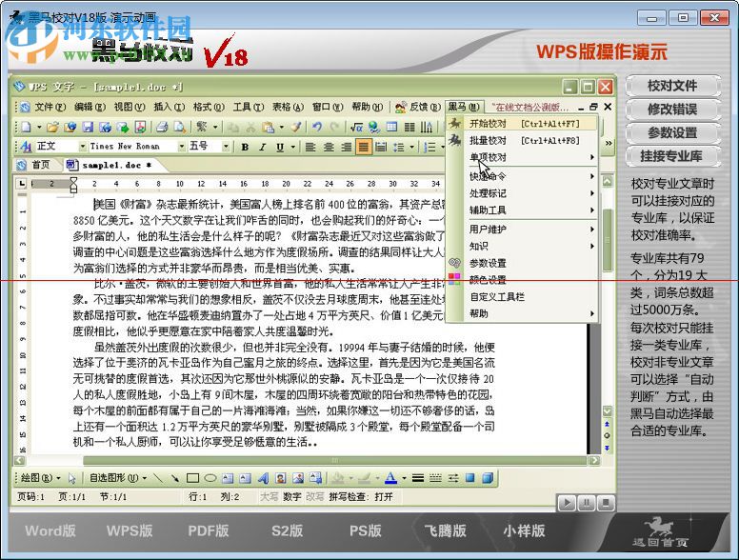The width and height of the screenshot is (739, 560).
Task: Open the Times New Roman font dropdown
Action: (x=182, y=147)
